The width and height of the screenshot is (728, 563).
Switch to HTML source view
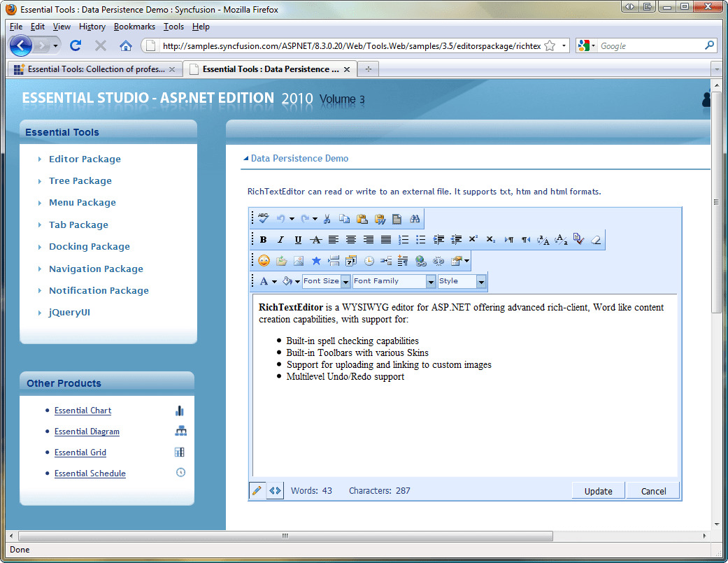coord(275,491)
